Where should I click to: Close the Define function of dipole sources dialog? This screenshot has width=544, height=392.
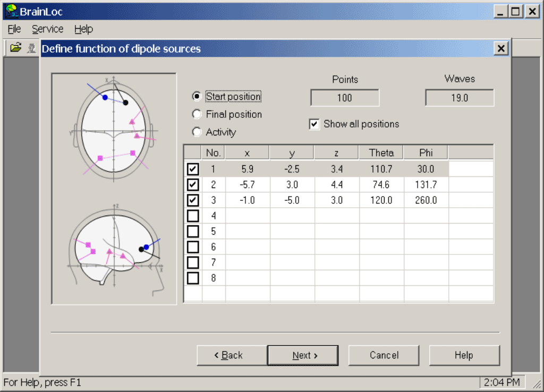(501, 48)
